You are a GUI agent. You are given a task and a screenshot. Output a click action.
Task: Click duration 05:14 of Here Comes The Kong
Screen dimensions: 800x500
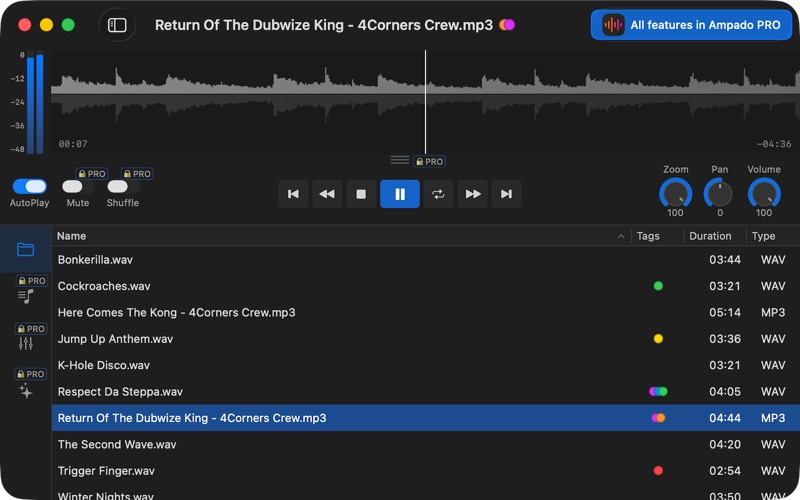(x=724, y=312)
